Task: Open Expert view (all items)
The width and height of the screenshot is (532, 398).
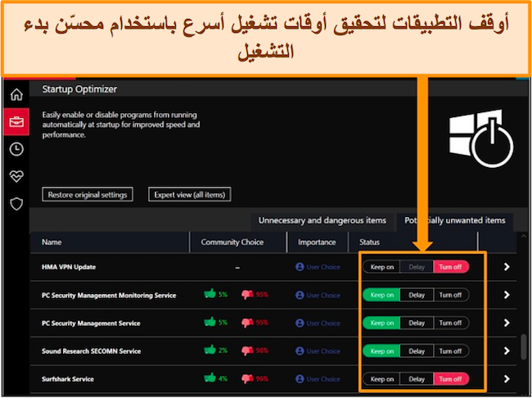Action: click(190, 195)
